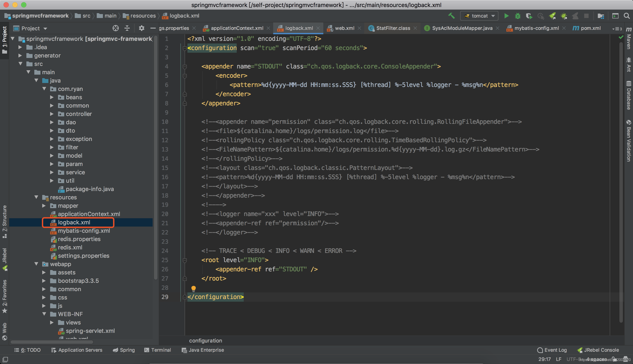Start debugging with the bug icon
This screenshot has height=364, width=633.
coord(518,16)
